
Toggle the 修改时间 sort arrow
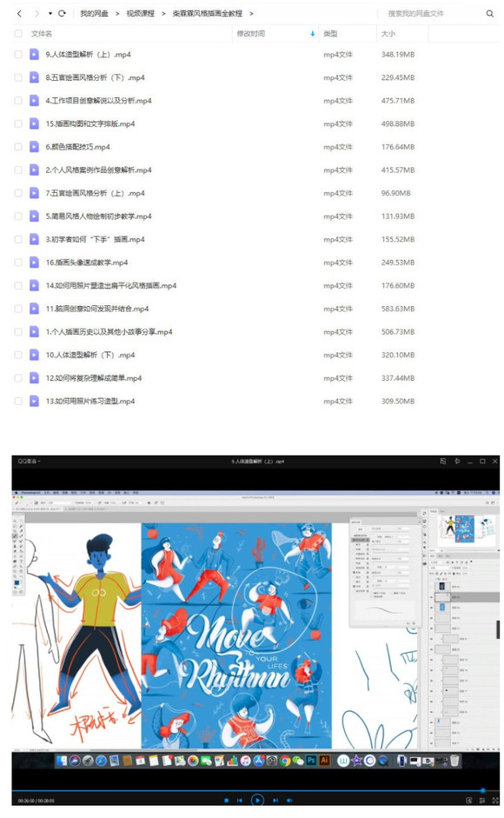[x=313, y=34]
